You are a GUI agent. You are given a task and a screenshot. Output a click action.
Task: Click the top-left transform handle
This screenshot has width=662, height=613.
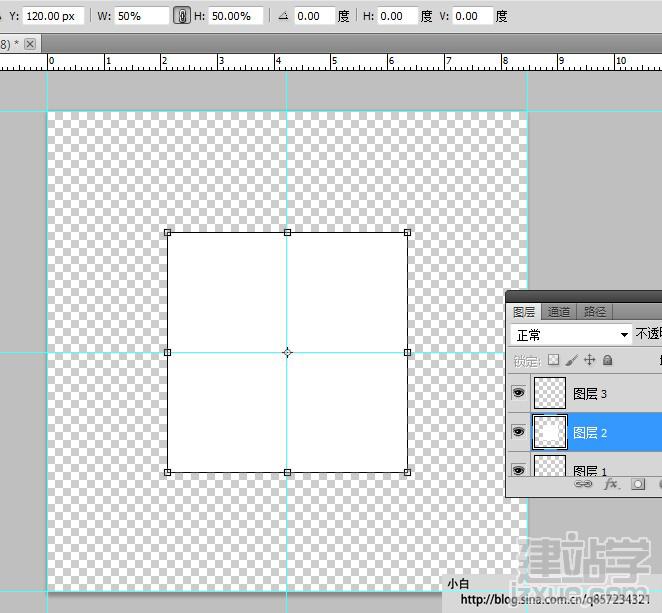pos(167,233)
